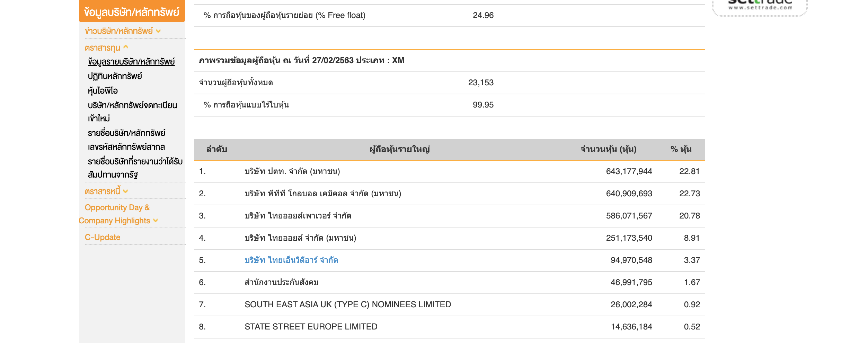The image size is (868, 343).
Task: Click the จำนวนหุ้น (หุ้น) column header
Action: (x=608, y=149)
